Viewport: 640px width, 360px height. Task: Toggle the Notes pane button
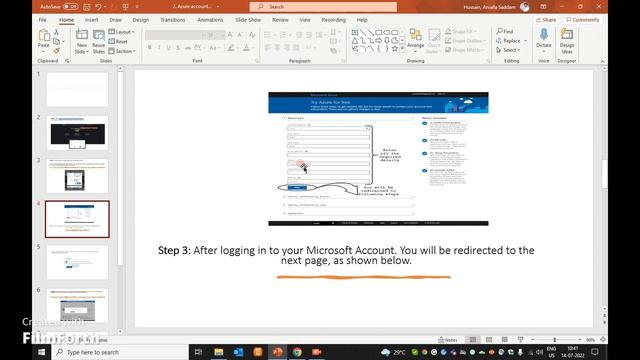pyautogui.click(x=448, y=340)
